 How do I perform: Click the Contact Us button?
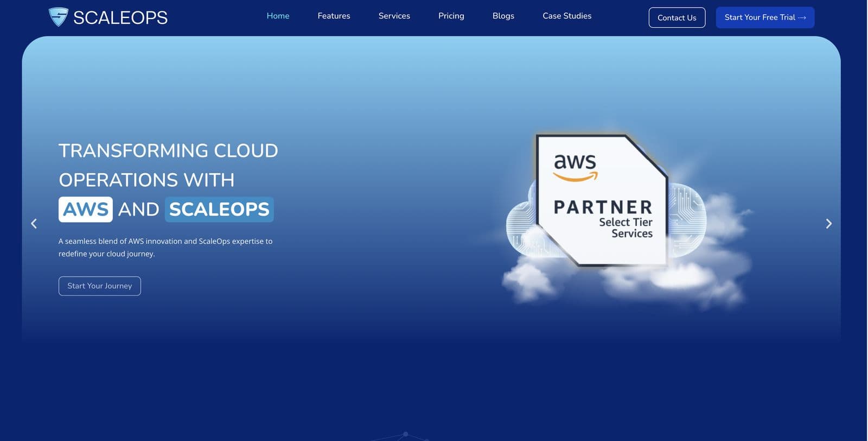click(x=677, y=17)
